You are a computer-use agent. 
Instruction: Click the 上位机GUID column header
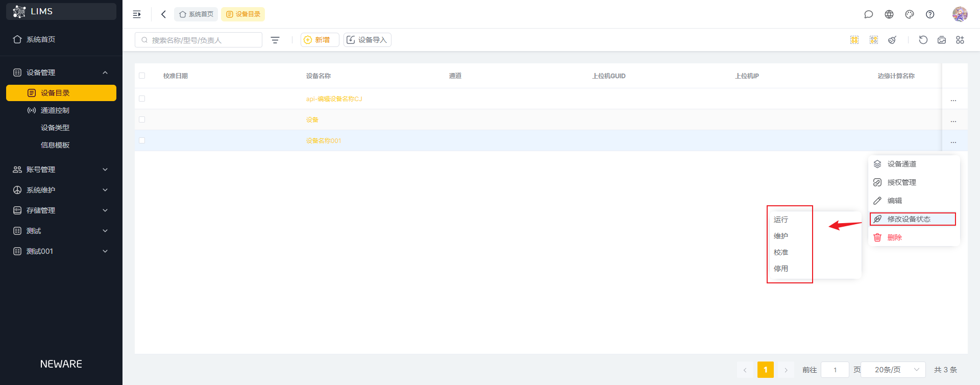coord(609,76)
